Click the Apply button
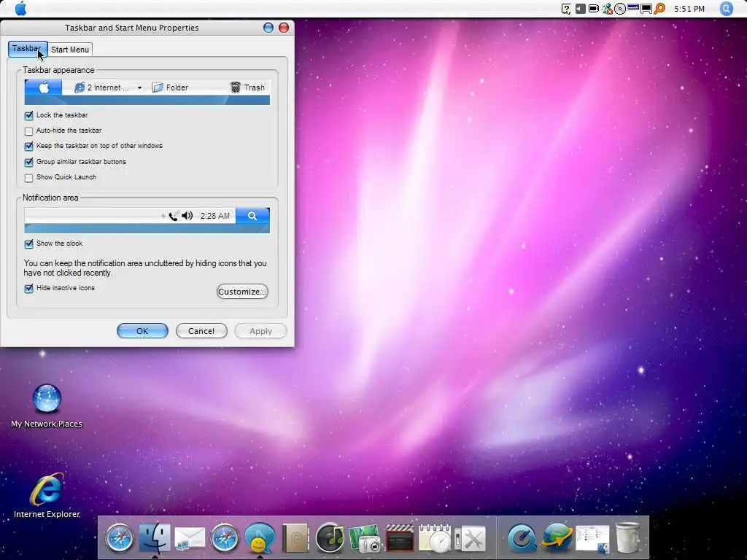Viewport: 747px width, 560px height. (x=260, y=331)
